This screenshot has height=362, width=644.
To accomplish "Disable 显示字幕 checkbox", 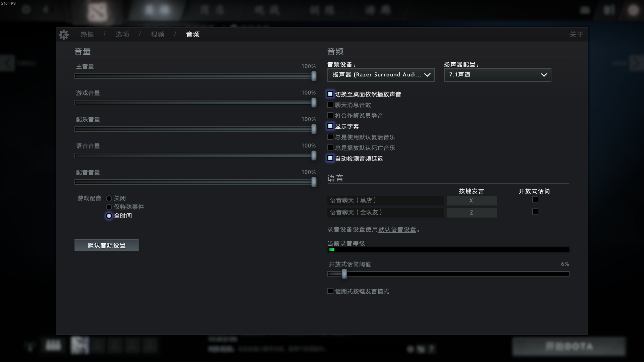I will click(x=330, y=126).
